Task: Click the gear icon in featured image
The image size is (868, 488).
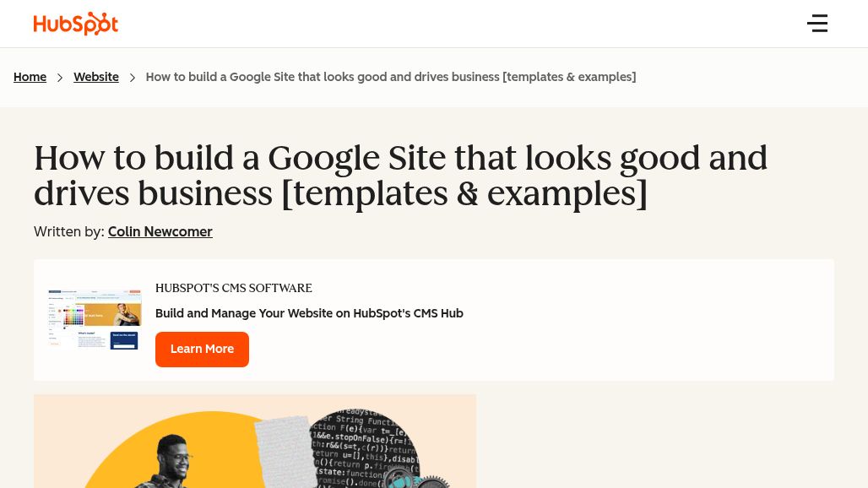Action: coord(431,481)
